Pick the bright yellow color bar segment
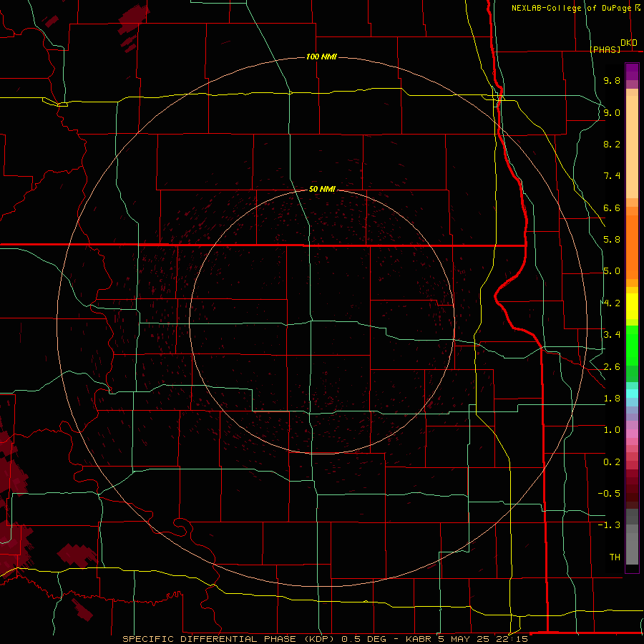Viewport: 644px width, 644px height. [632, 306]
